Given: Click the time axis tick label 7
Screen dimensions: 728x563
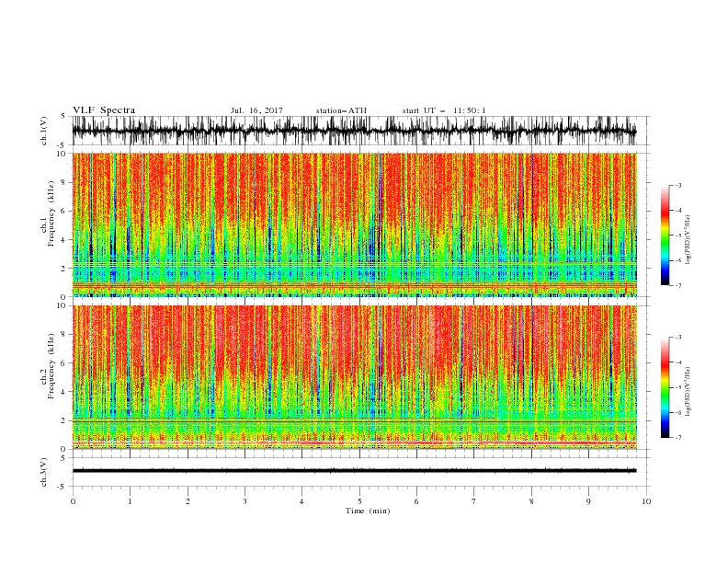Looking at the screenshot, I should pos(474,501).
